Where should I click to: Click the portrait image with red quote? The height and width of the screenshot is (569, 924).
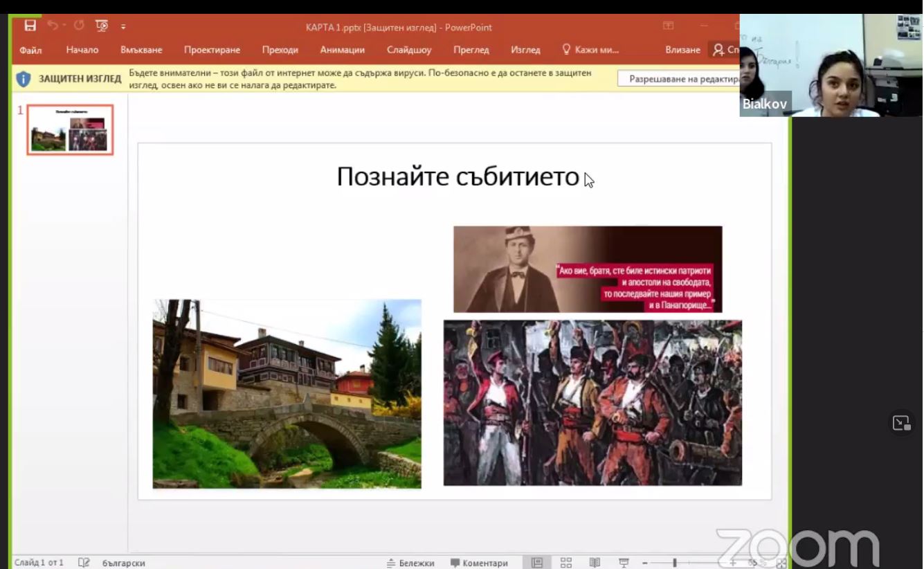tap(588, 269)
